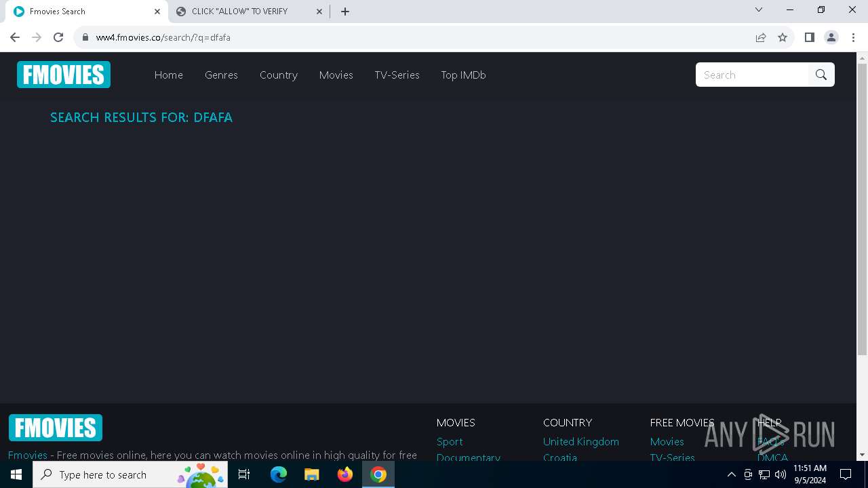Close the CLICK "ALLOW" TO VERIFY tab
Image resolution: width=868 pixels, height=488 pixels.
pyautogui.click(x=319, y=12)
